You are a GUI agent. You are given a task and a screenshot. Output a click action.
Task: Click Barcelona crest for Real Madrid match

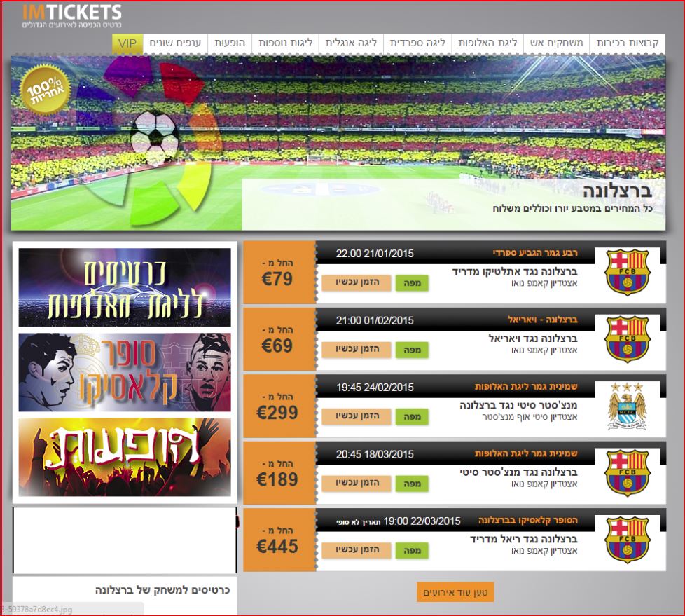(x=628, y=540)
